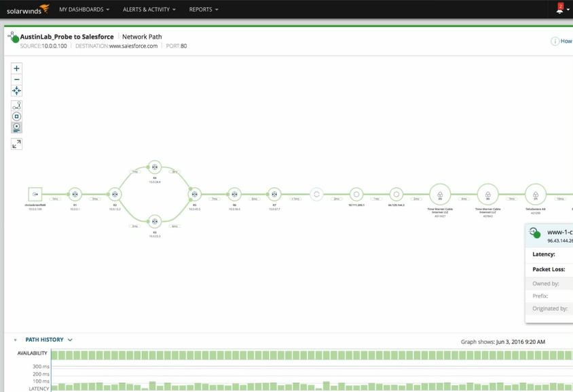
Task: Toggle the node labels display icon
Action: pyautogui.click(x=16, y=128)
